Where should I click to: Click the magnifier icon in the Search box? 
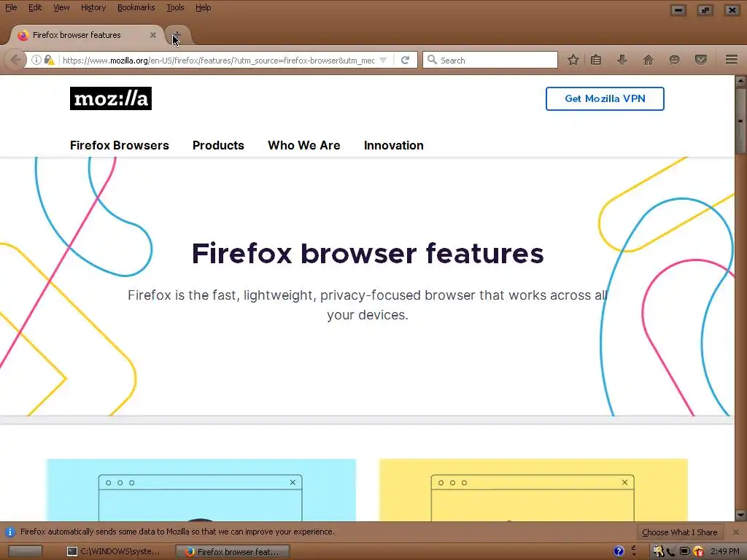coord(432,60)
